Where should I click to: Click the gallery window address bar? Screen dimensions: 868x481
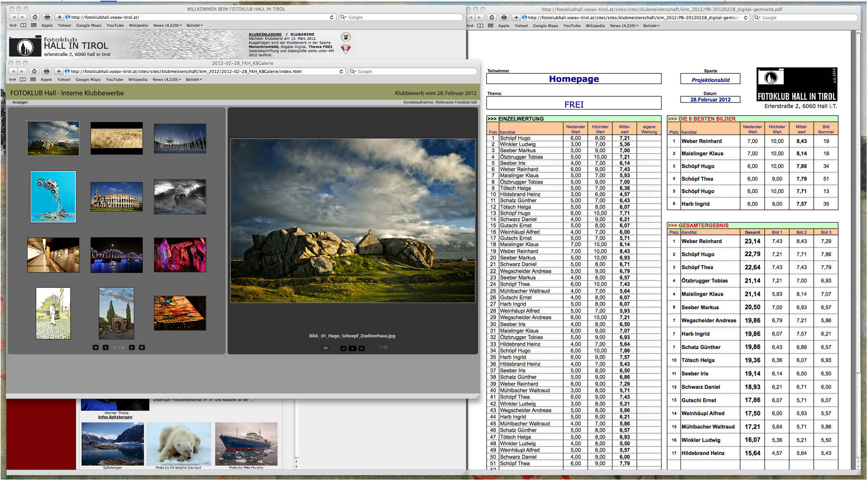click(204, 72)
